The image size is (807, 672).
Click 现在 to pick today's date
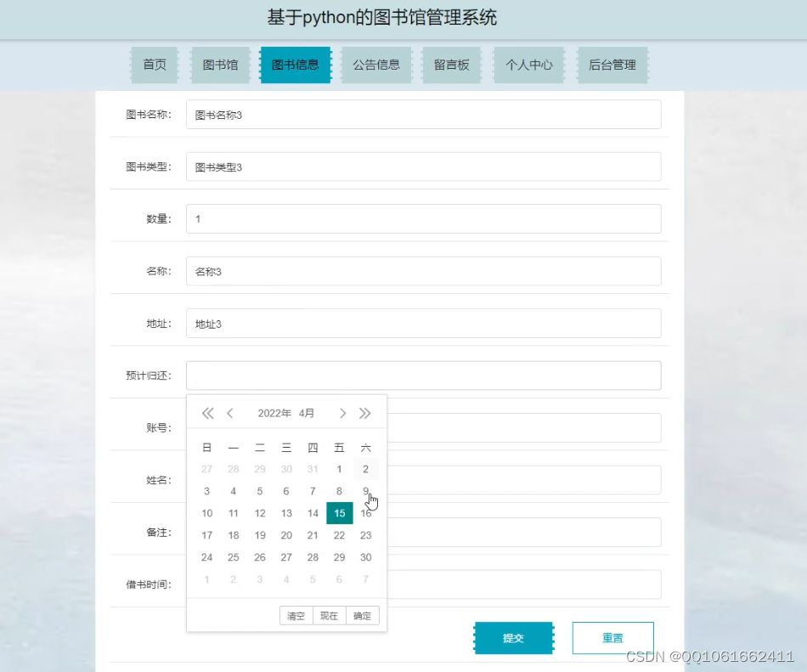pos(329,615)
